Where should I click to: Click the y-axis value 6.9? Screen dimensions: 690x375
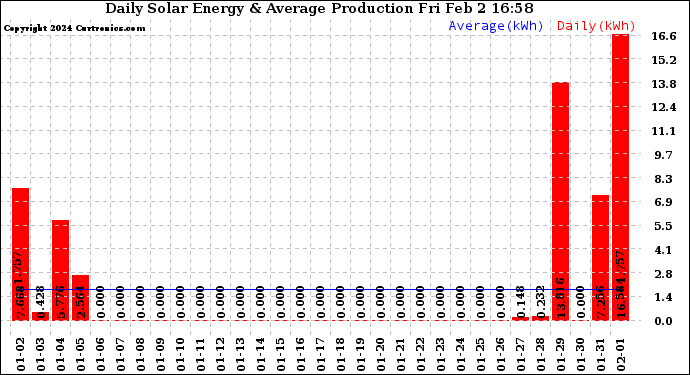tap(664, 202)
